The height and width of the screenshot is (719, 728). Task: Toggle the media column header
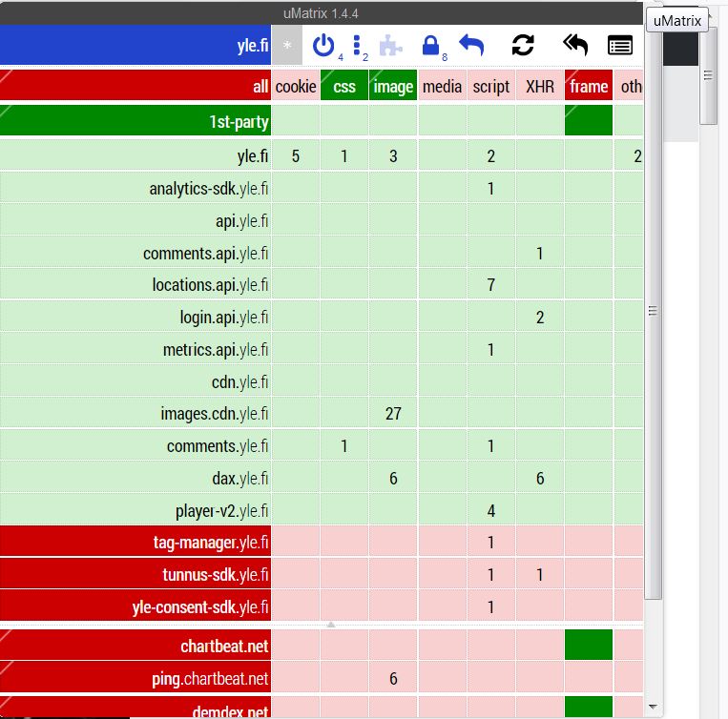pos(442,86)
